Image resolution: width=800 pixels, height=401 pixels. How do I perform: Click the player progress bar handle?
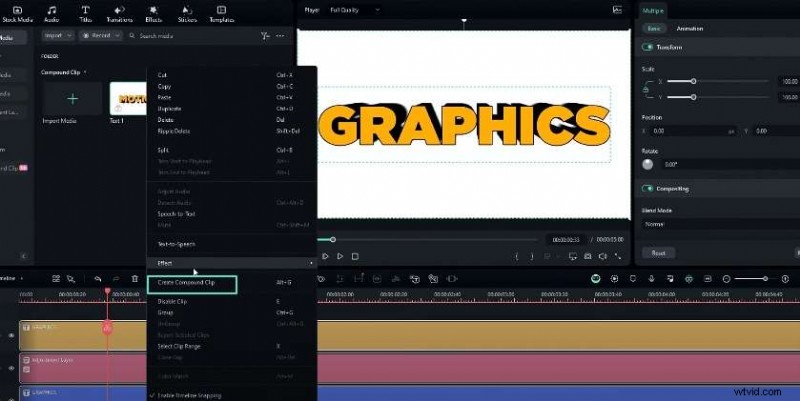(x=333, y=239)
